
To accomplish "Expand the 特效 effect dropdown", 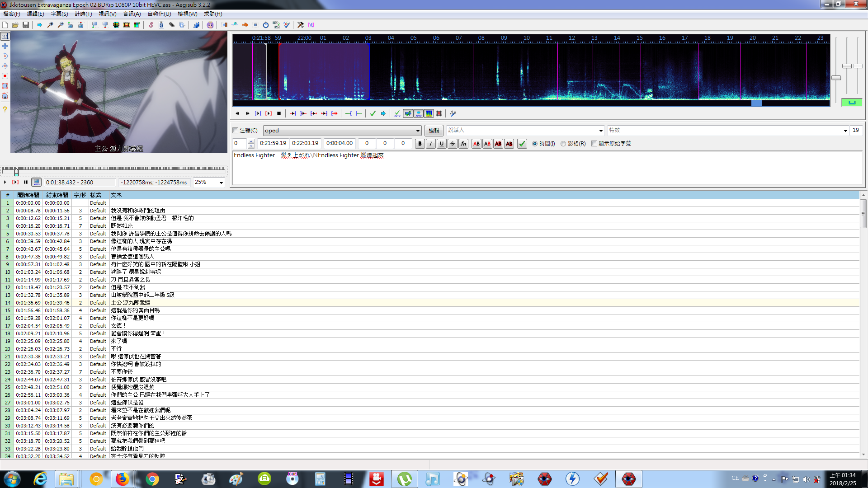I will click(845, 131).
